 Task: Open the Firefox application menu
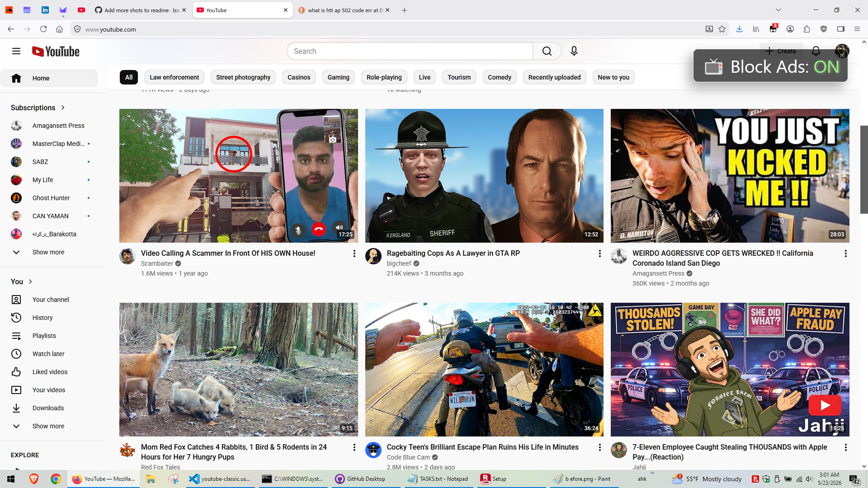(x=857, y=29)
